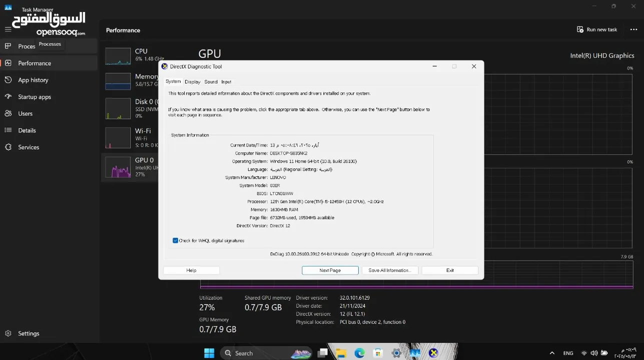This screenshot has height=360, width=644.
Task: Open Microsoft Store from the taskbar
Action: click(378, 353)
